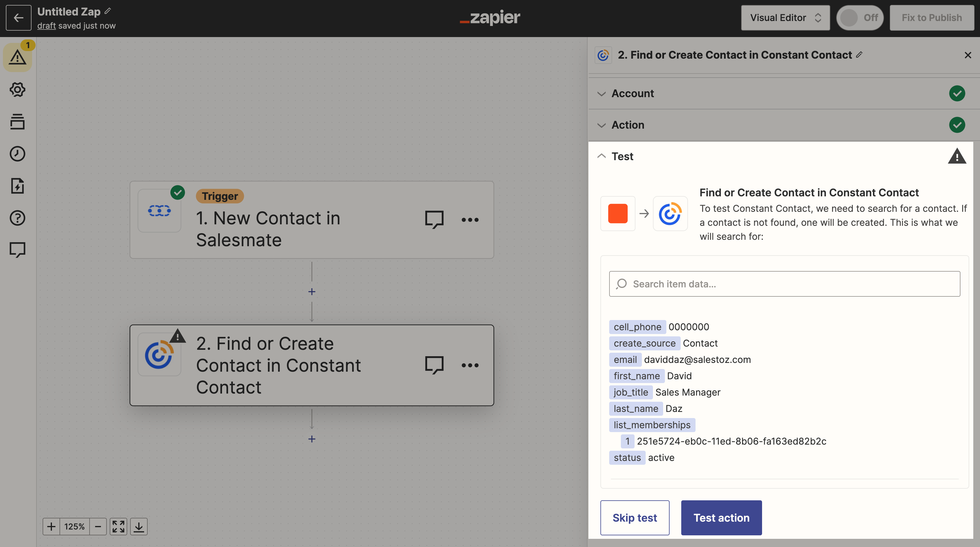Open more options for the Salesmate step

click(470, 219)
